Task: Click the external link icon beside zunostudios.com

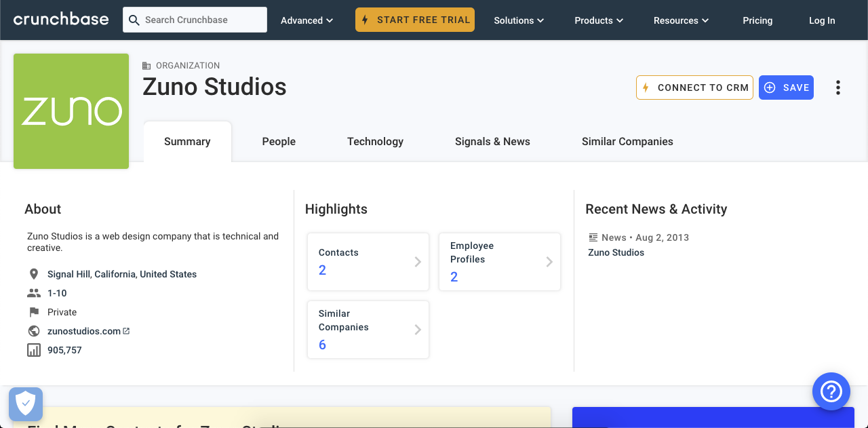Action: coord(126,331)
